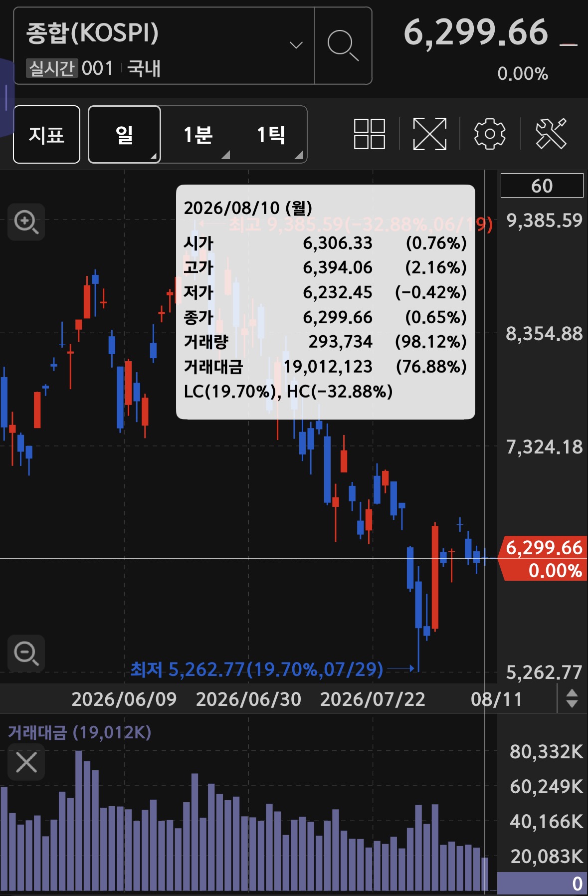588x896 pixels.
Task: Click the 2026/06/09 date axis label
Action: tap(124, 699)
